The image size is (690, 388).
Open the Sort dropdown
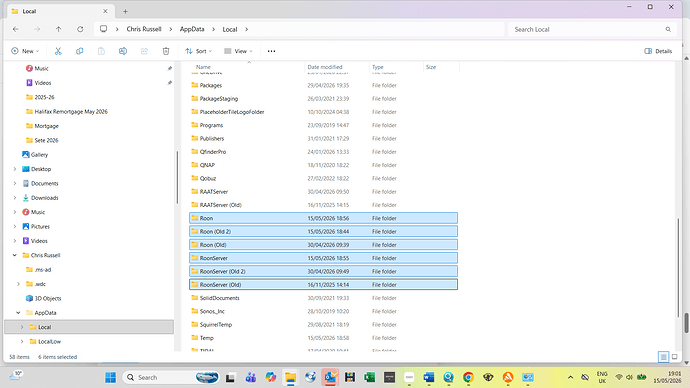(x=198, y=51)
